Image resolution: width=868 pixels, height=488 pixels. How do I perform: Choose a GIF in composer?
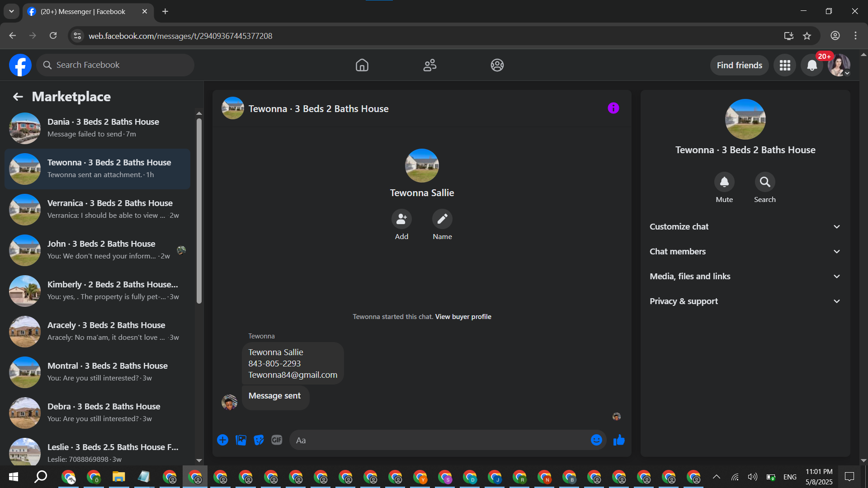tap(277, 440)
